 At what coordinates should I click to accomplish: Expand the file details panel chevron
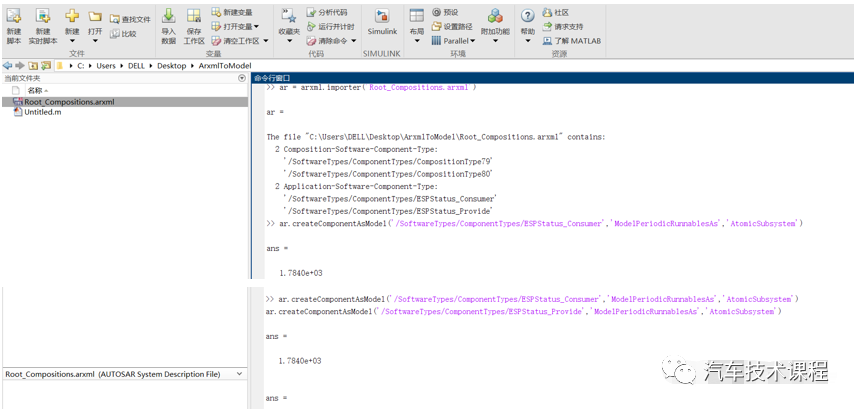pos(239,374)
